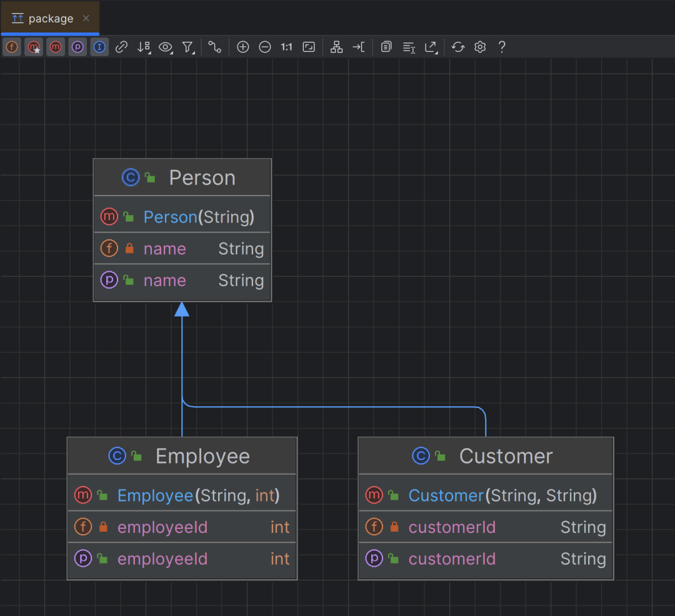This screenshot has height=616, width=675.
Task: Reset zoom to actual size 1:1
Action: coord(287,47)
